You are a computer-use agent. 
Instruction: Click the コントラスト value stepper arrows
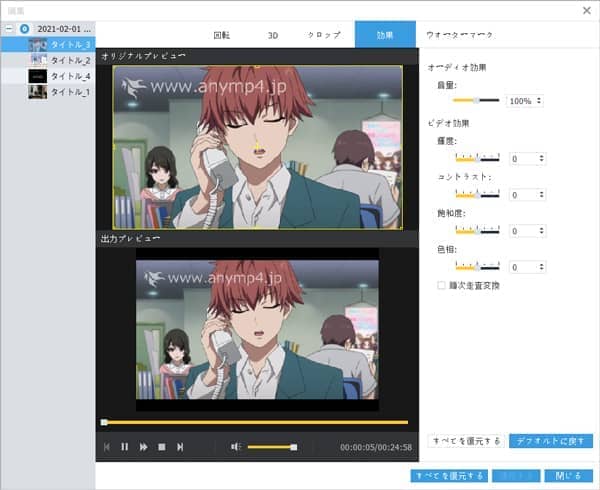point(541,194)
